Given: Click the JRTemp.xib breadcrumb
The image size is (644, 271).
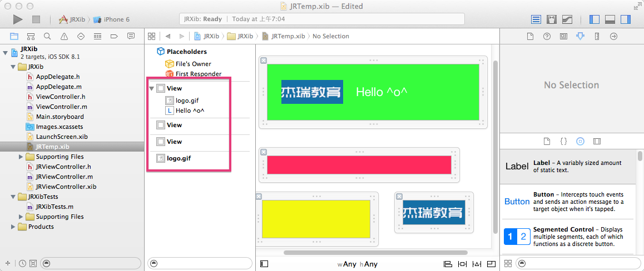Looking at the screenshot, I should (x=284, y=36).
